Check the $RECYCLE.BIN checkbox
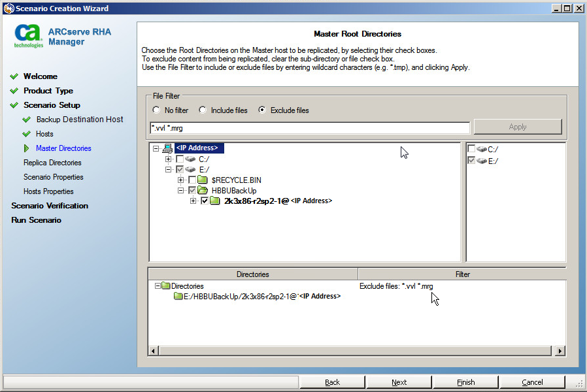Viewport: 587px width, 392px height. click(192, 180)
